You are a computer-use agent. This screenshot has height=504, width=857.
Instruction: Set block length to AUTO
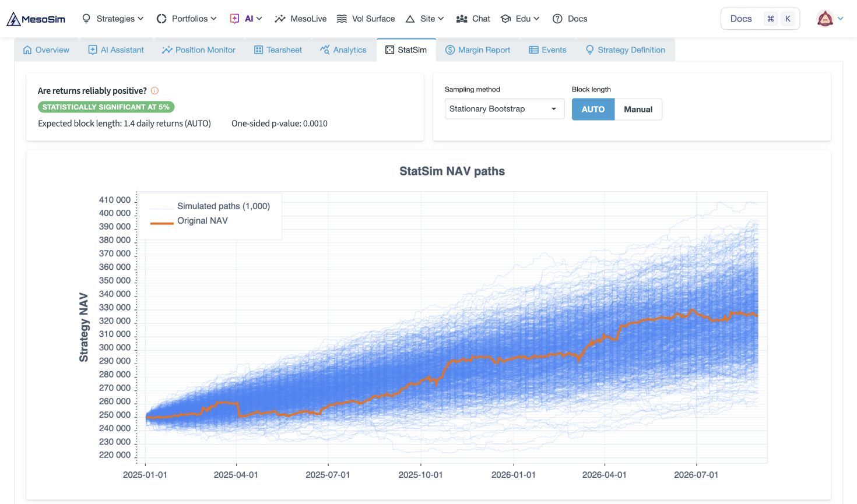(x=593, y=109)
